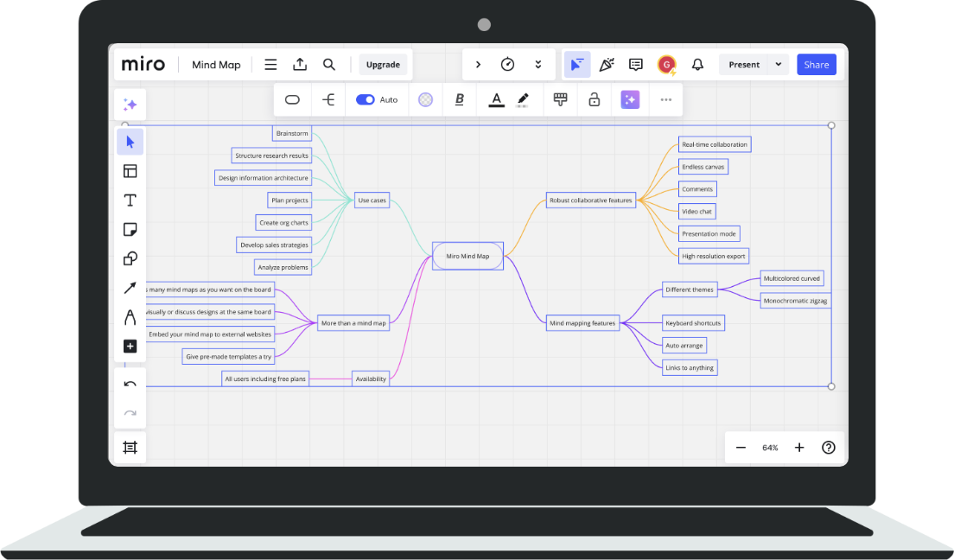Select the All users including free plans node
The height and width of the screenshot is (560, 954).
pos(265,379)
